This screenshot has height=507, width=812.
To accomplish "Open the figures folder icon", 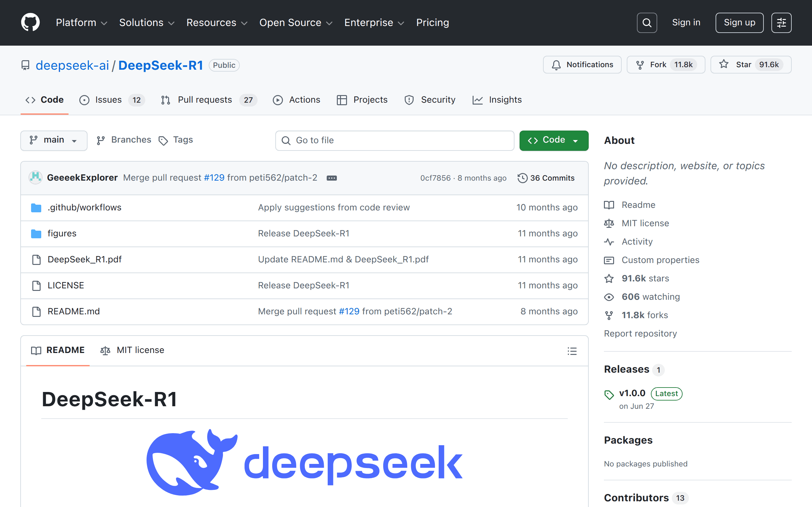I will 36,234.
